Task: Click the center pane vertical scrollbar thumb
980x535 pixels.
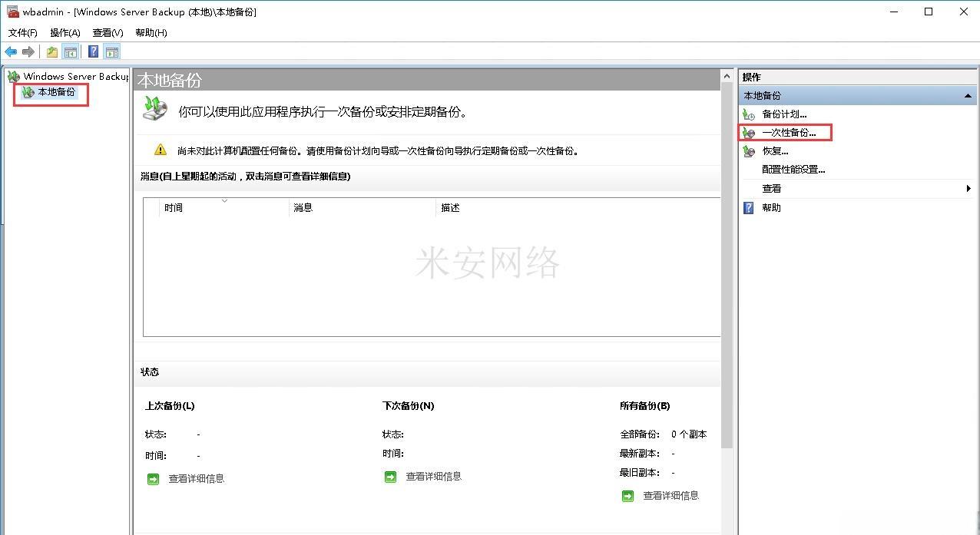Action: coord(727,266)
